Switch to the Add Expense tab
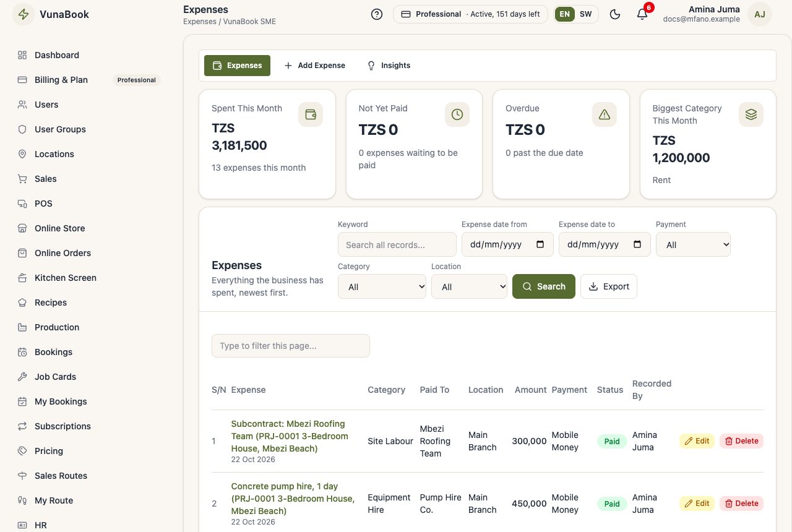Image resolution: width=792 pixels, height=532 pixels. [x=314, y=66]
